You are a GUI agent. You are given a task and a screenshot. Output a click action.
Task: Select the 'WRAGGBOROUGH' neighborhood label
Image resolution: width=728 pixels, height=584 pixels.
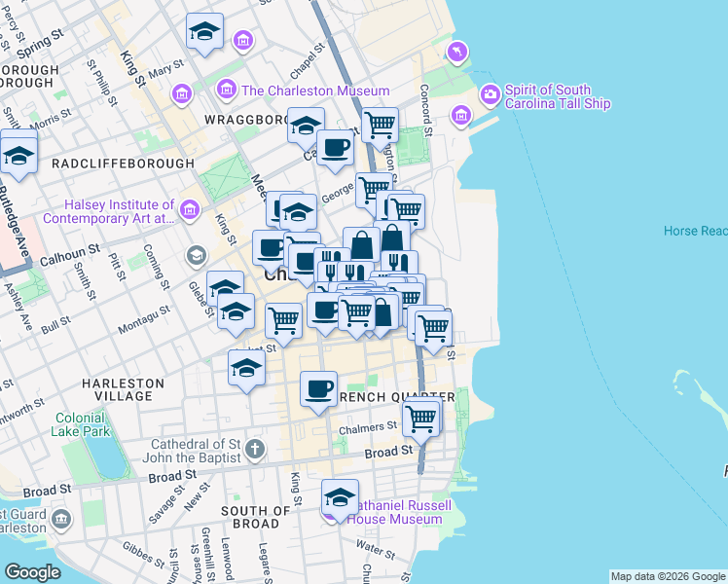pyautogui.click(x=246, y=120)
